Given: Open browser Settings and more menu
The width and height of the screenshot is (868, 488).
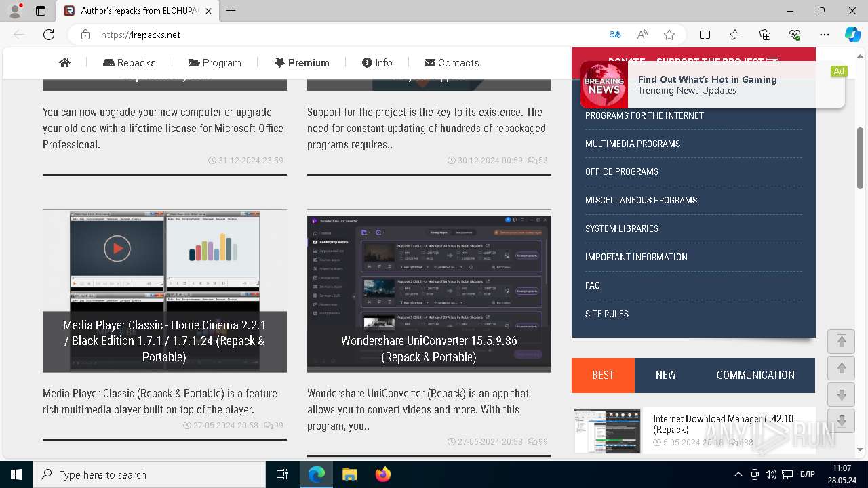Looking at the screenshot, I should [x=825, y=35].
